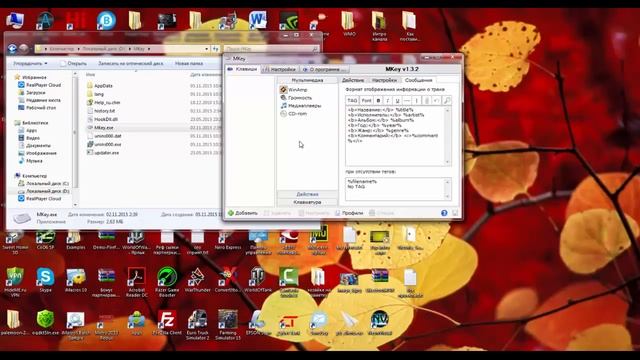This screenshot has height=360, width=640.
Task: Switch to the Сообщения tab in MKey
Action: pos(418,80)
